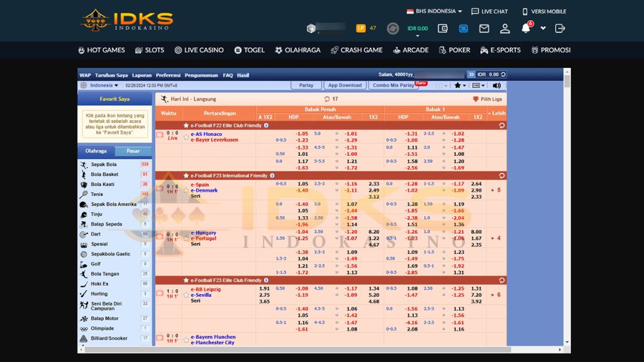Click the Dart target icon in sidebar

click(x=84, y=234)
